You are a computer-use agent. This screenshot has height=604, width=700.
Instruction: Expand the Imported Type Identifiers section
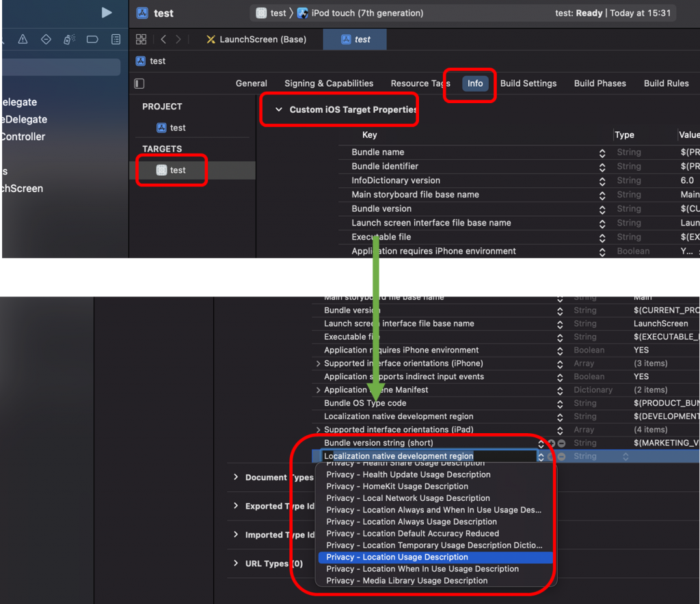(236, 534)
